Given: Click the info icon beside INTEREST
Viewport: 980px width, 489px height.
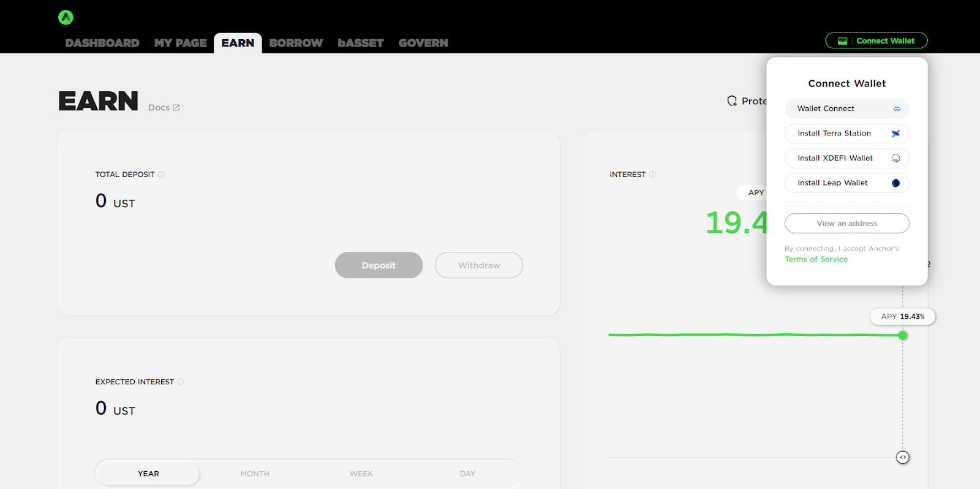Looking at the screenshot, I should pyautogui.click(x=652, y=175).
